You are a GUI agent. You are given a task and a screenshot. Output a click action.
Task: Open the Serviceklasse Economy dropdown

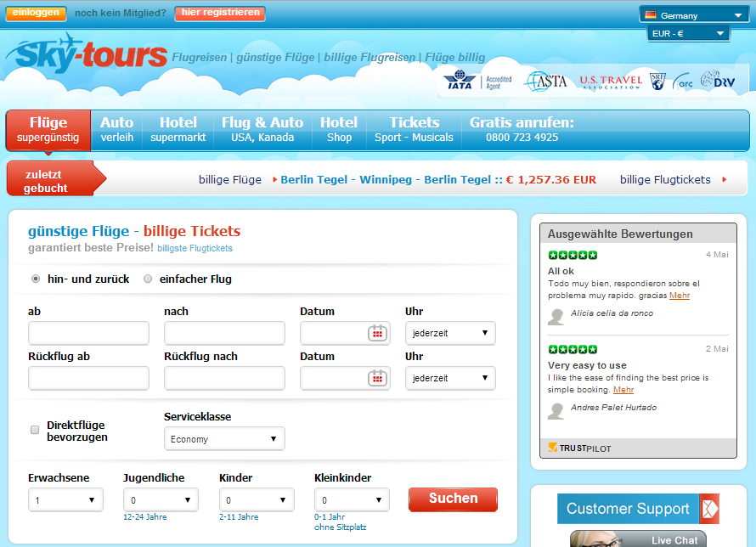coord(224,439)
